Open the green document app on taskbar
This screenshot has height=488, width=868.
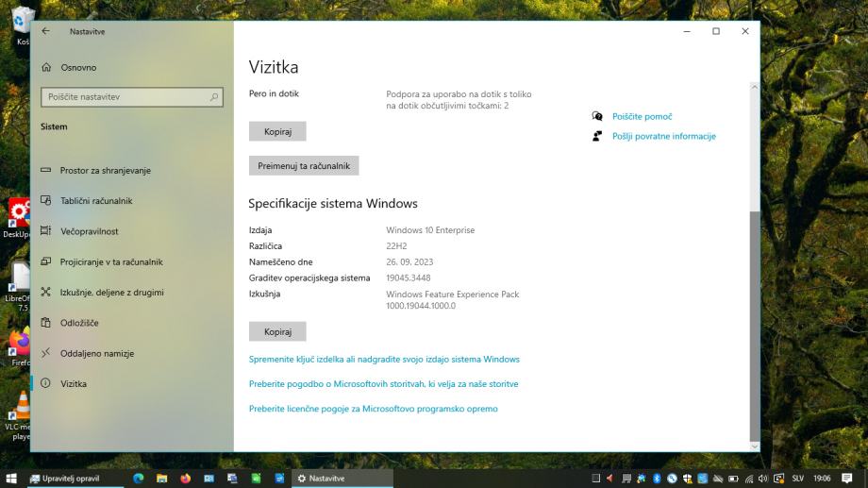point(256,478)
